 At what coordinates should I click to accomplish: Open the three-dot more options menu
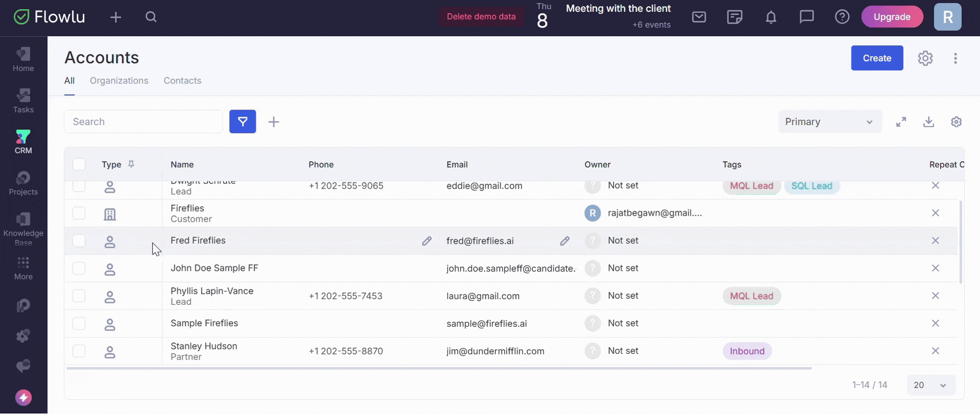[955, 58]
